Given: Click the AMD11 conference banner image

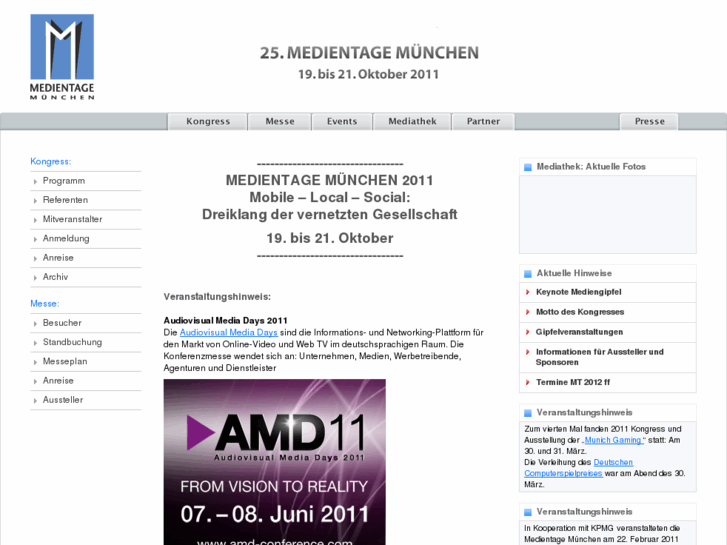Looking at the screenshot, I should tap(274, 462).
